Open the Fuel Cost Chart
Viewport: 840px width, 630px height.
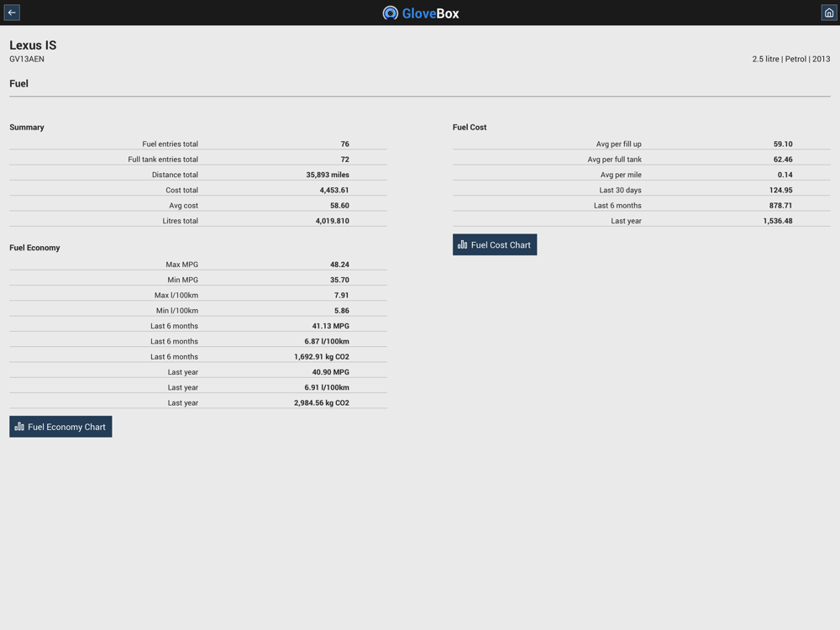click(495, 244)
